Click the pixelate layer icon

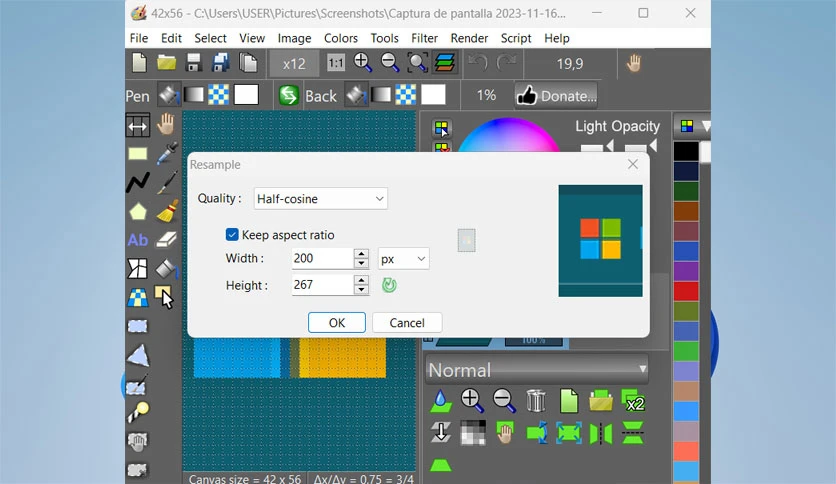pos(473,432)
